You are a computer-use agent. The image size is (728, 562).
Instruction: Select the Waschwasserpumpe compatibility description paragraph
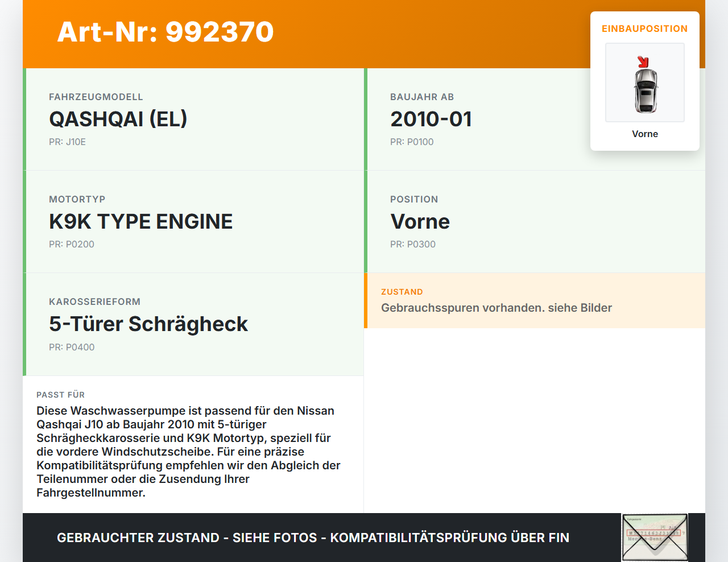point(188,452)
